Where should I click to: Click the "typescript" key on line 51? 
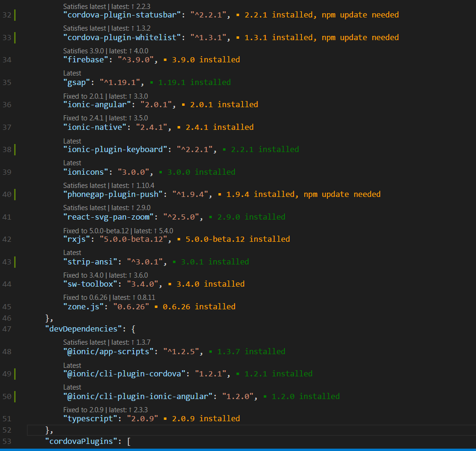pyautogui.click(x=90, y=418)
